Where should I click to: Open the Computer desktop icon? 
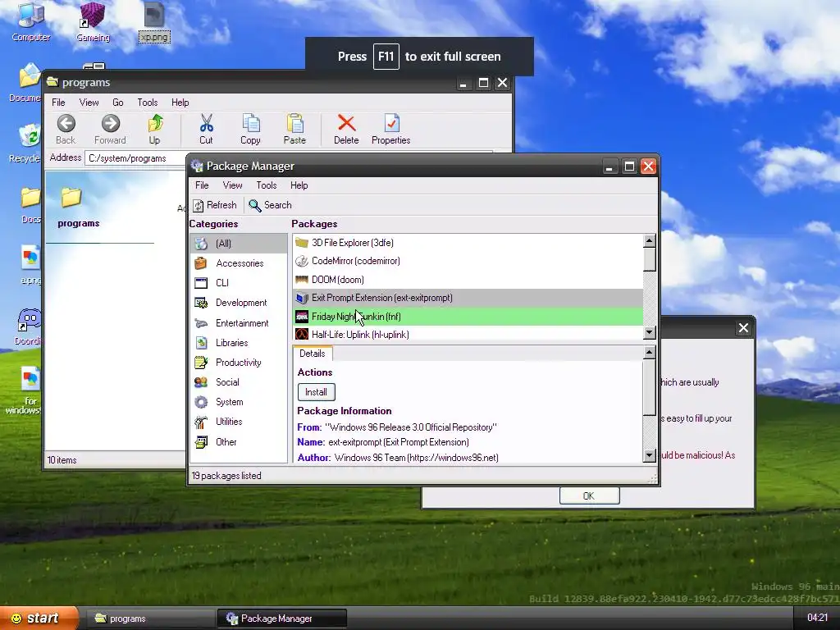pyautogui.click(x=31, y=22)
